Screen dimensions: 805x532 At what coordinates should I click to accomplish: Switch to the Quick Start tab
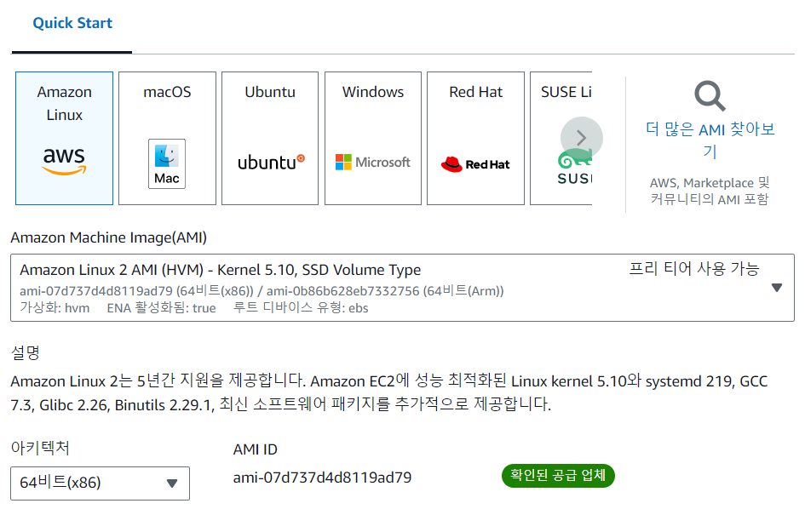pyautogui.click(x=72, y=23)
